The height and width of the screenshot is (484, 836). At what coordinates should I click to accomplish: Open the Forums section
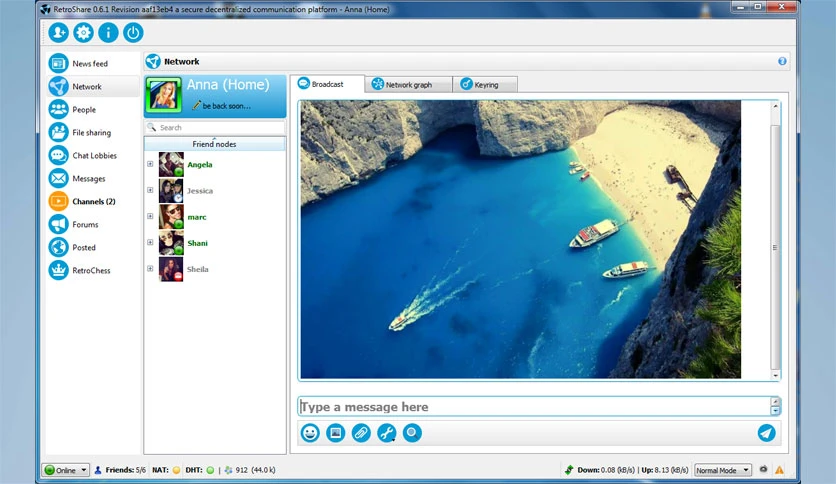click(93, 224)
